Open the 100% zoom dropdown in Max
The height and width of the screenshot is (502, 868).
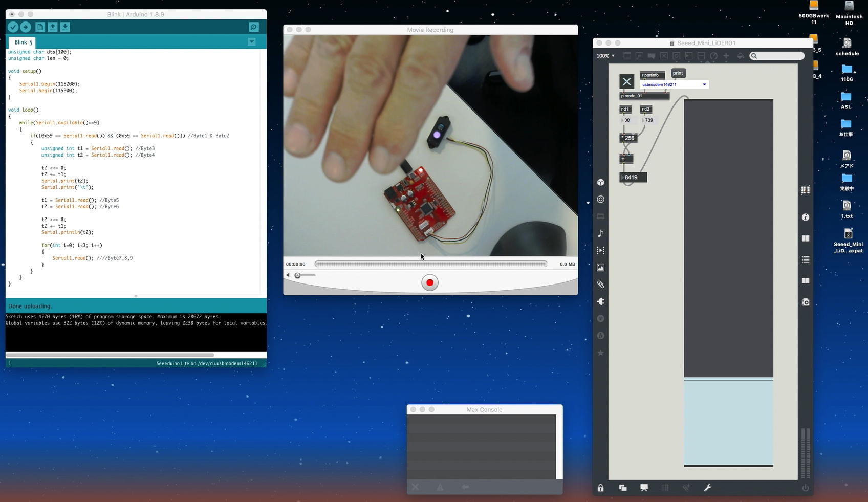pos(605,56)
